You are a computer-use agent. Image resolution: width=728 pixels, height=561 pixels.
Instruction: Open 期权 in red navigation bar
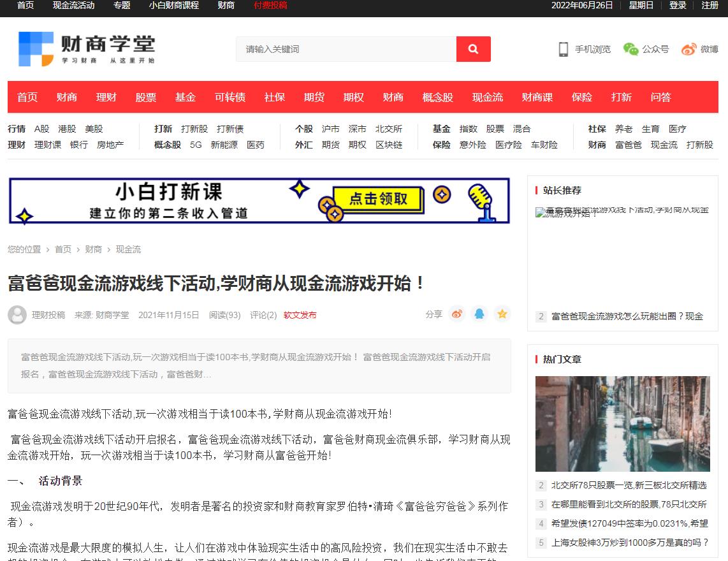pyautogui.click(x=354, y=97)
